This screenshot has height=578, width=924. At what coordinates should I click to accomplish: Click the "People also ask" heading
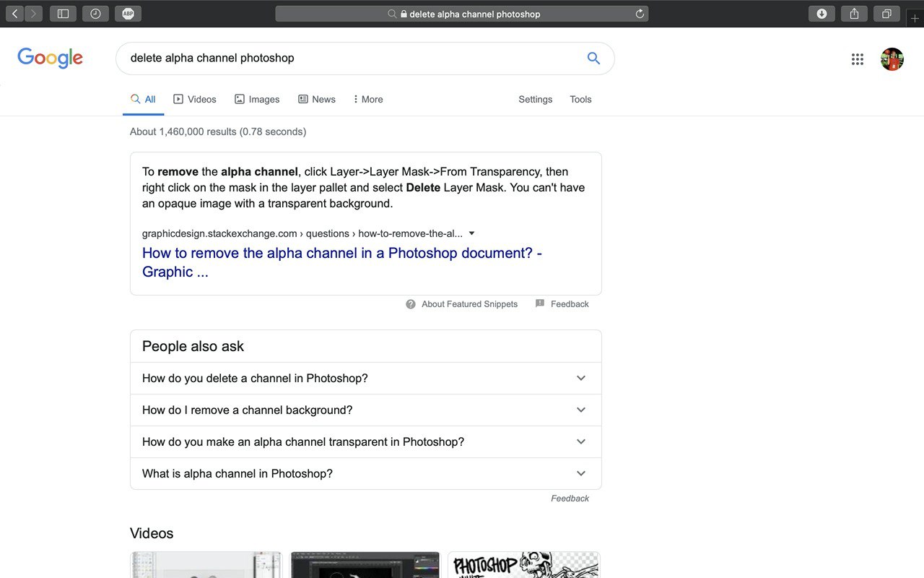click(x=193, y=346)
